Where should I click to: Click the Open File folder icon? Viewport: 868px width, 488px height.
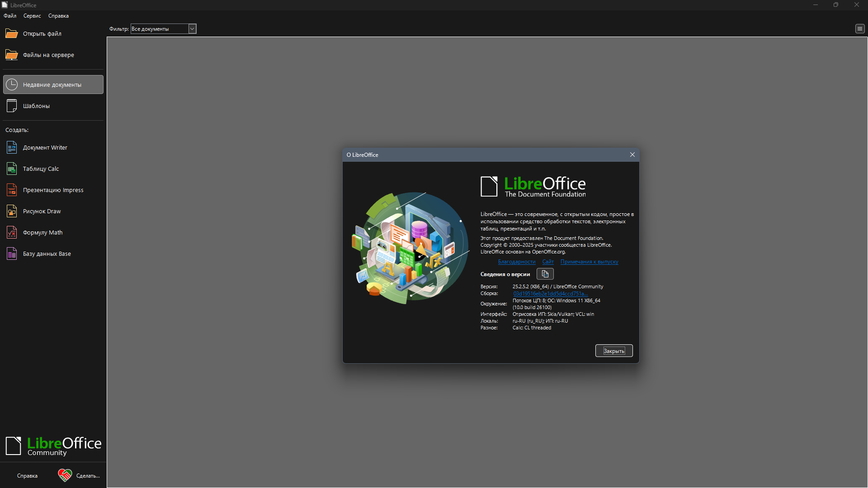pyautogui.click(x=11, y=33)
